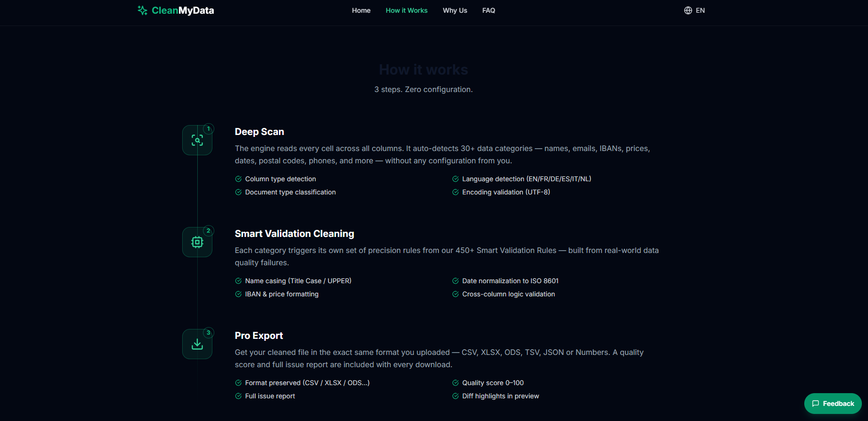
Task: Click the checkmark beside Column type detection
Action: pos(238,179)
